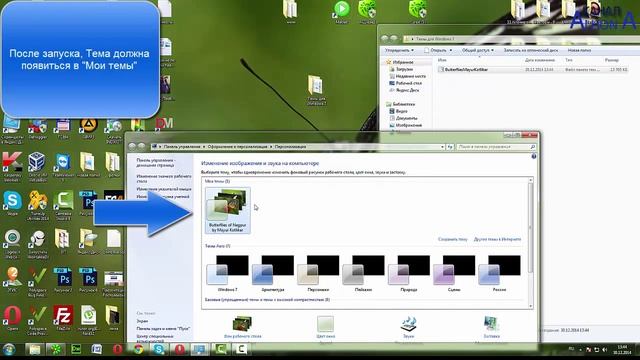
Task: Open File Explorer from the taskbar
Action: 35,349
